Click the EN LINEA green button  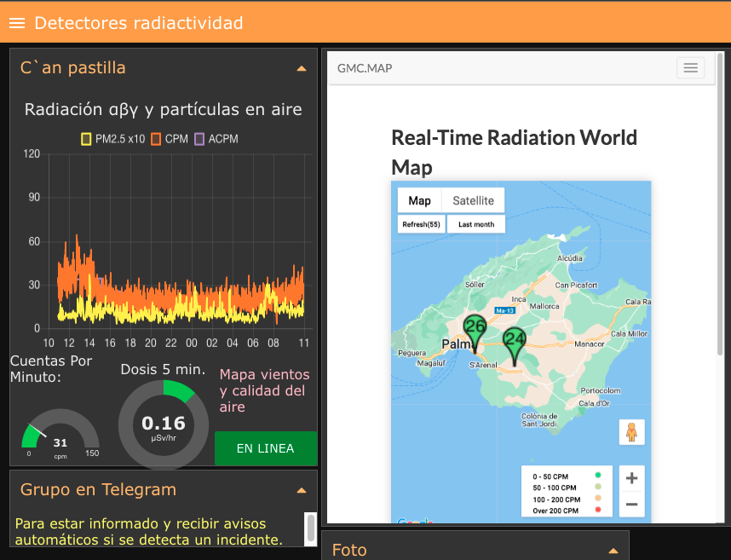click(266, 448)
